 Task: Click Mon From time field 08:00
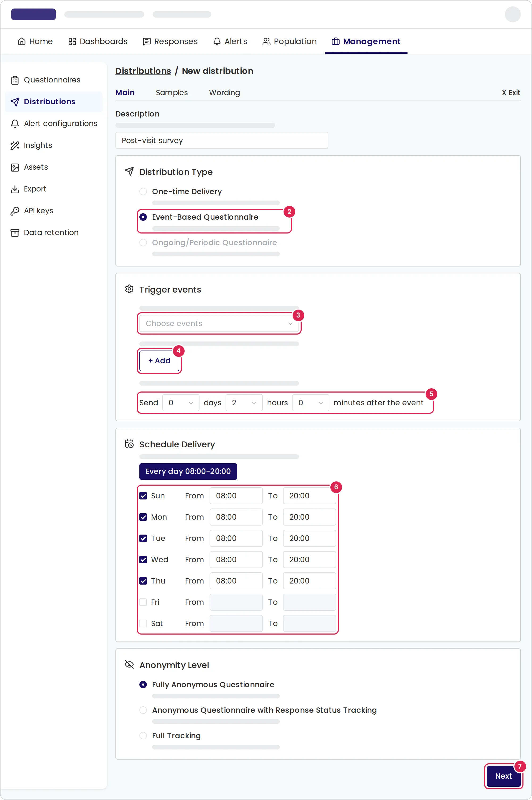(236, 517)
